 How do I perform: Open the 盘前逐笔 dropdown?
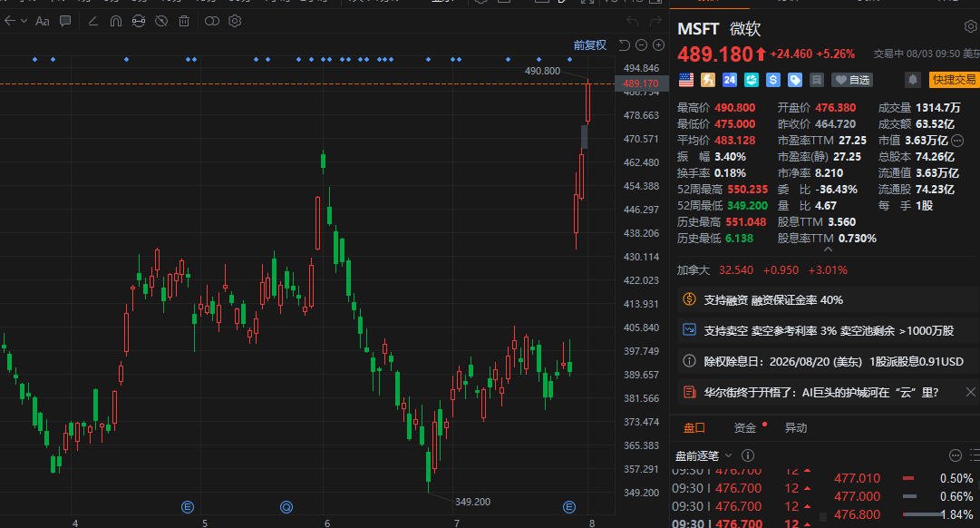point(703,456)
